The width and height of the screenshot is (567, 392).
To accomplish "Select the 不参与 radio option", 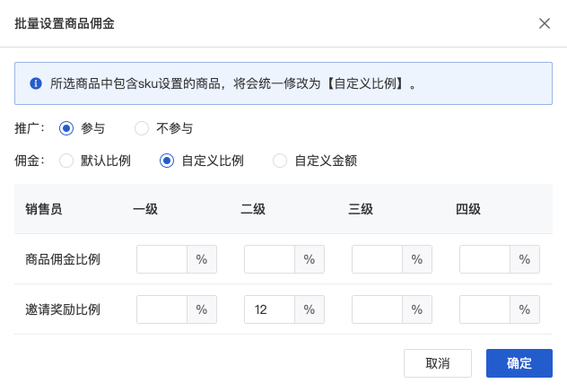I will (x=142, y=128).
